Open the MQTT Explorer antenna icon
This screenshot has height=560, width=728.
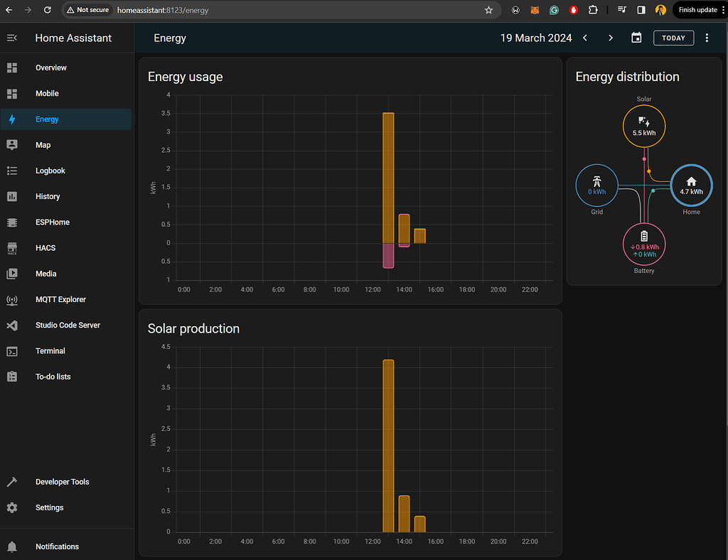point(12,300)
